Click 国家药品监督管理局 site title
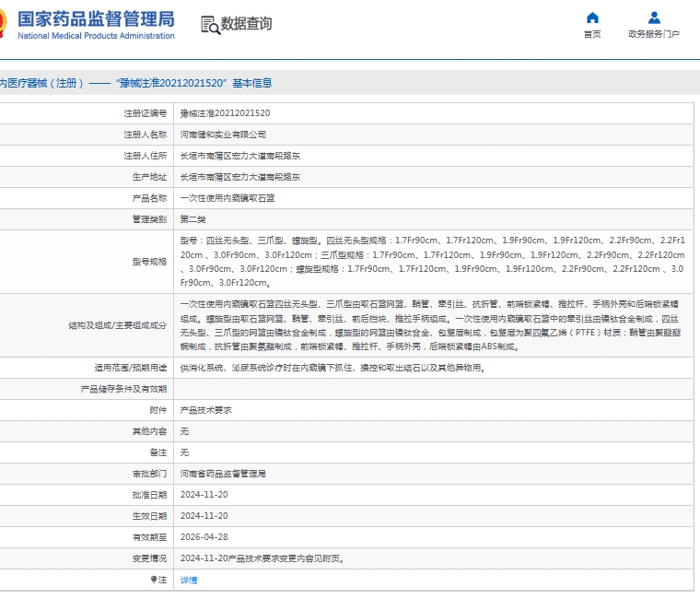700x599 pixels. 96,19
